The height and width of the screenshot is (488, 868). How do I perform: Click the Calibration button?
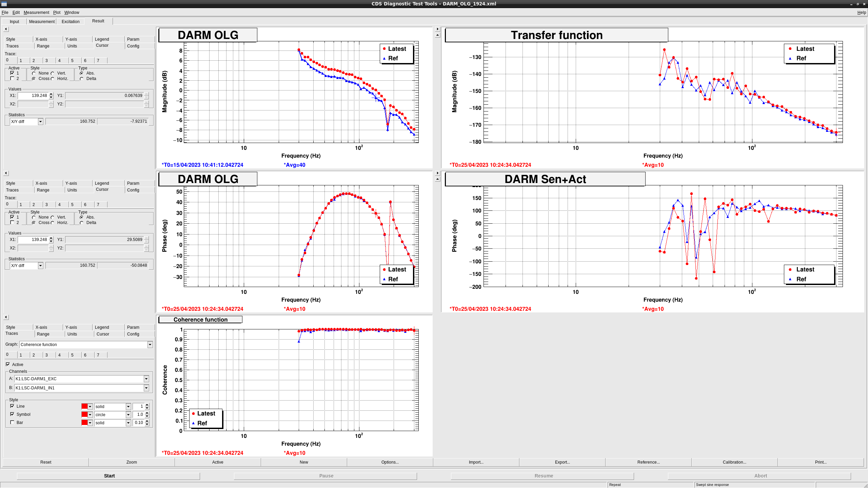click(734, 462)
